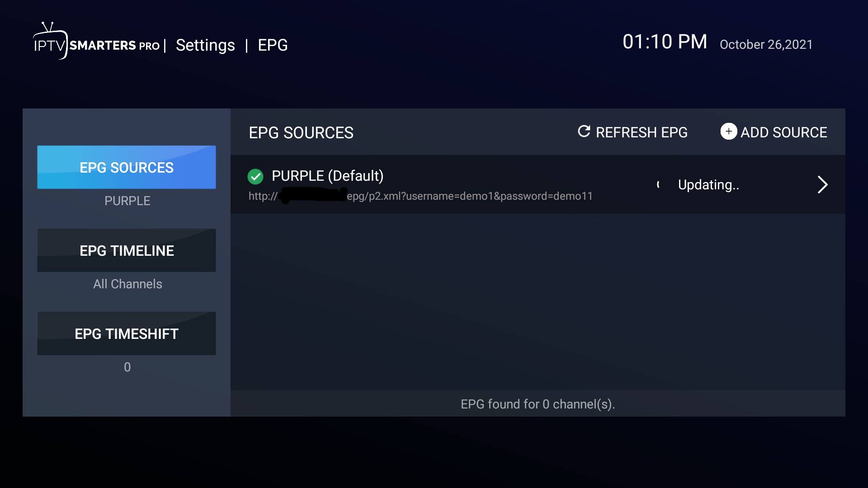Toggle EPG TIMESHIFT value

pos(127,366)
